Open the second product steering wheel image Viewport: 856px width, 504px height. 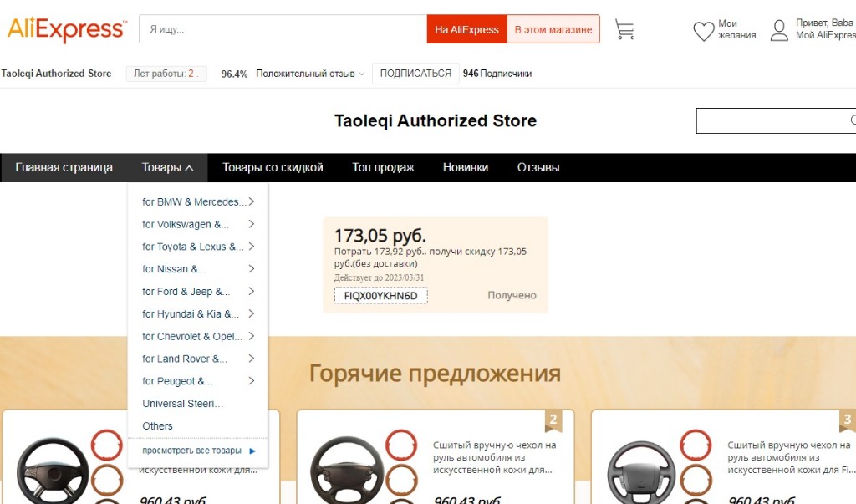point(347,471)
